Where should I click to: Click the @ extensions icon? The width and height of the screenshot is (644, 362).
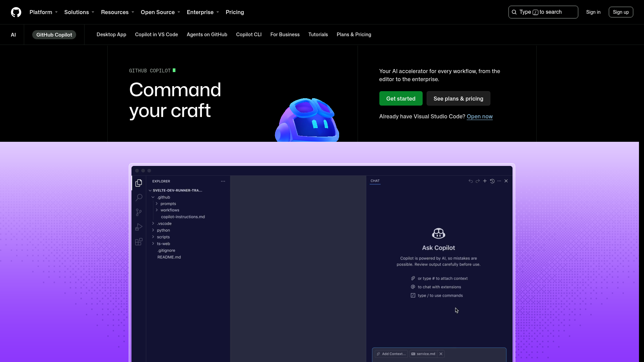[x=413, y=287]
